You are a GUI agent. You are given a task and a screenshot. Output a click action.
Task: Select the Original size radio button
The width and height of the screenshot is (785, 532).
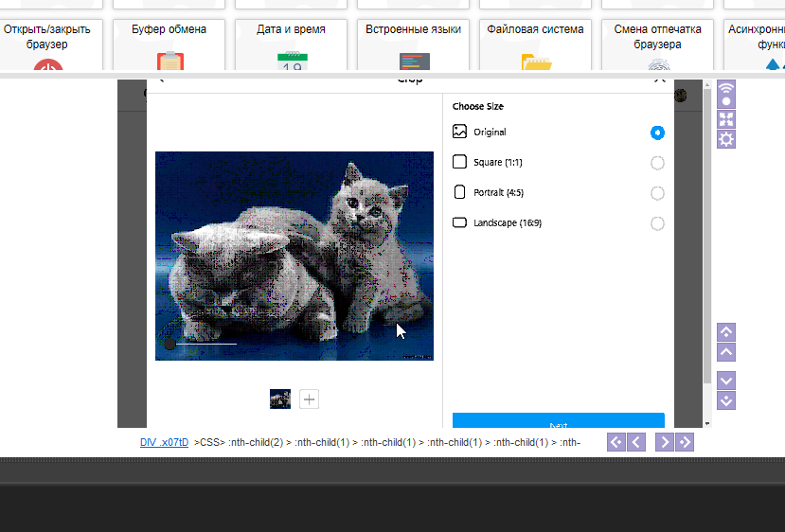point(657,133)
